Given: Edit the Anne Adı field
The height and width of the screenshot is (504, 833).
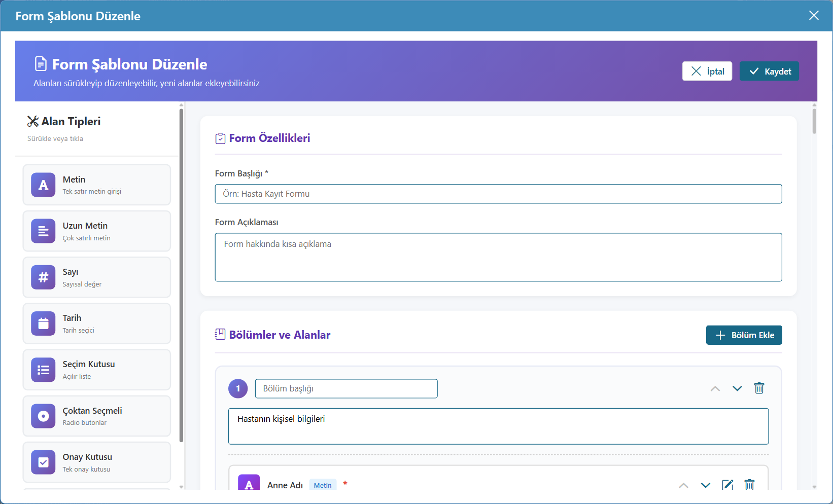Looking at the screenshot, I should (727, 485).
